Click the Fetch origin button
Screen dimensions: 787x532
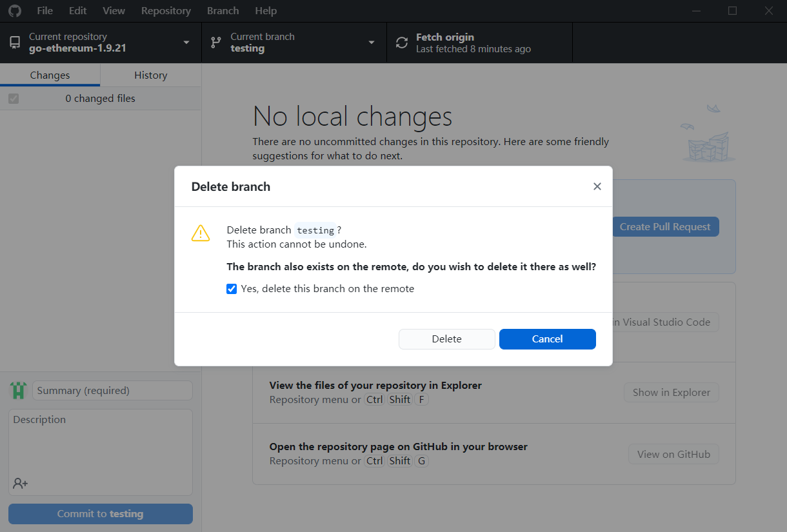point(479,43)
